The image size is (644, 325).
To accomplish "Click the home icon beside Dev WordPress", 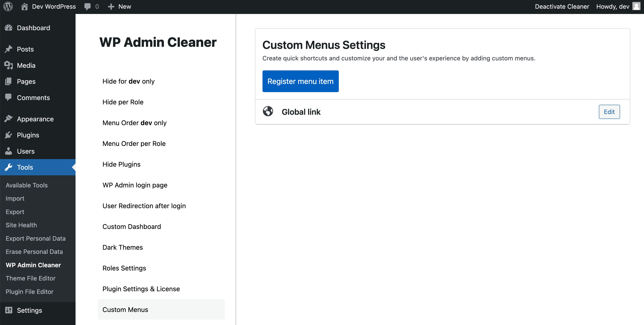I will click(x=24, y=6).
